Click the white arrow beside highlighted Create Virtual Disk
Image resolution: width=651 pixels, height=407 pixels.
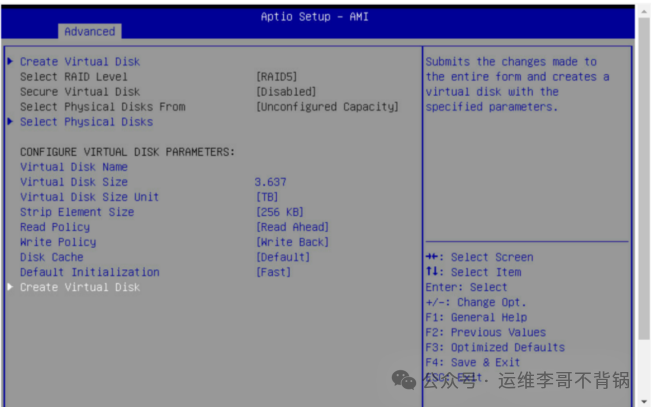[10, 287]
